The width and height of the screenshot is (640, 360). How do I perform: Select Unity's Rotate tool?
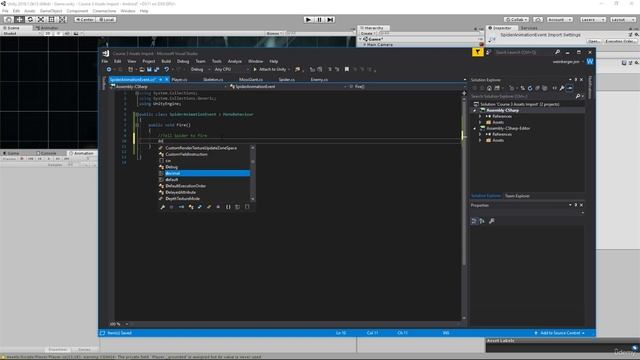[x=30, y=19]
